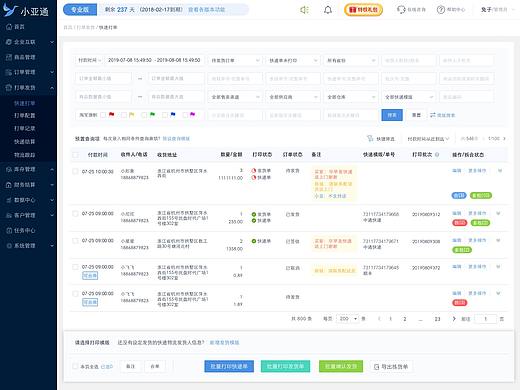Expand the 订单管理 sidebar menu

pos(28,72)
